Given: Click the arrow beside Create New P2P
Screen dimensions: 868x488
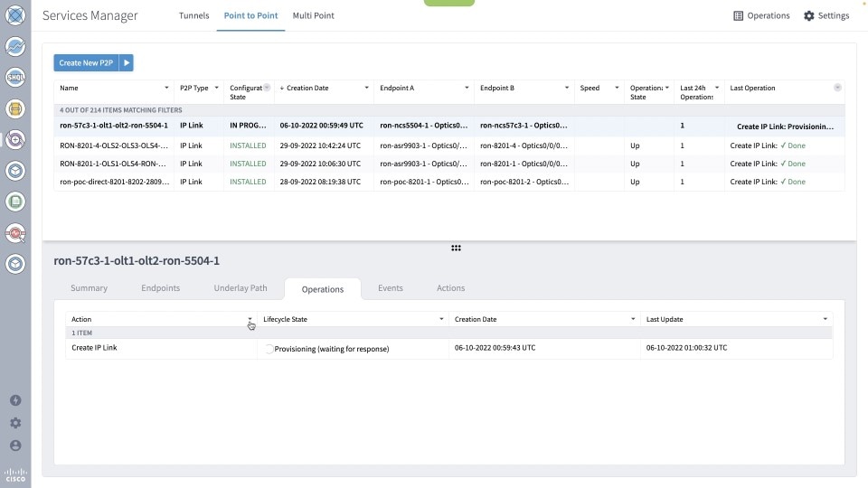Looking at the screenshot, I should pyautogui.click(x=127, y=62).
